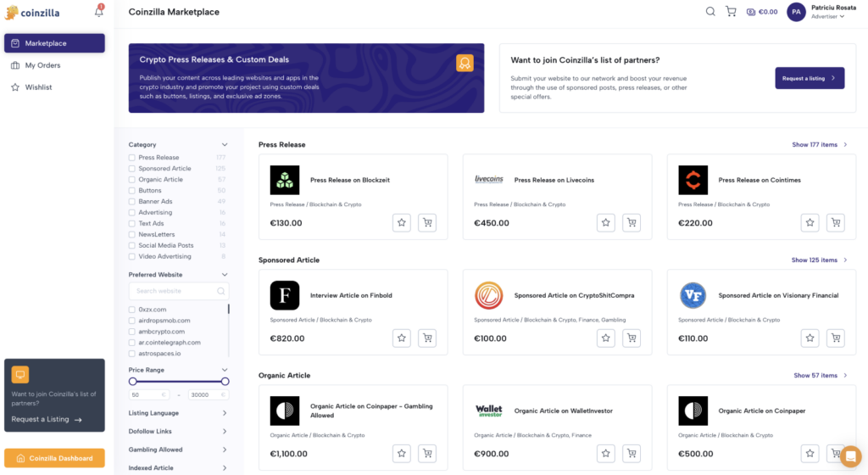Open the Advertiser account dropdown
The width and height of the screenshot is (868, 475).
(x=828, y=17)
